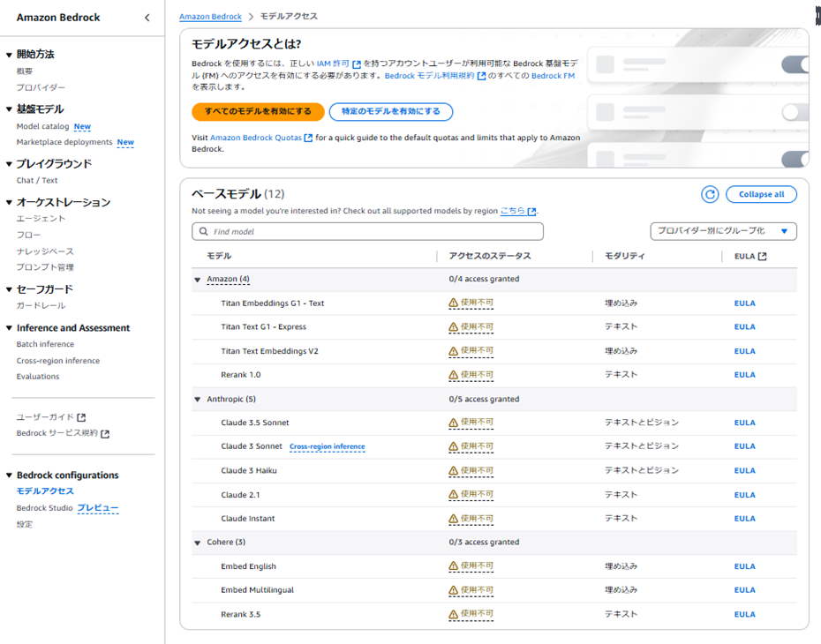
Task: Open Bedrock Studio in the sidebar
Action: click(44, 508)
